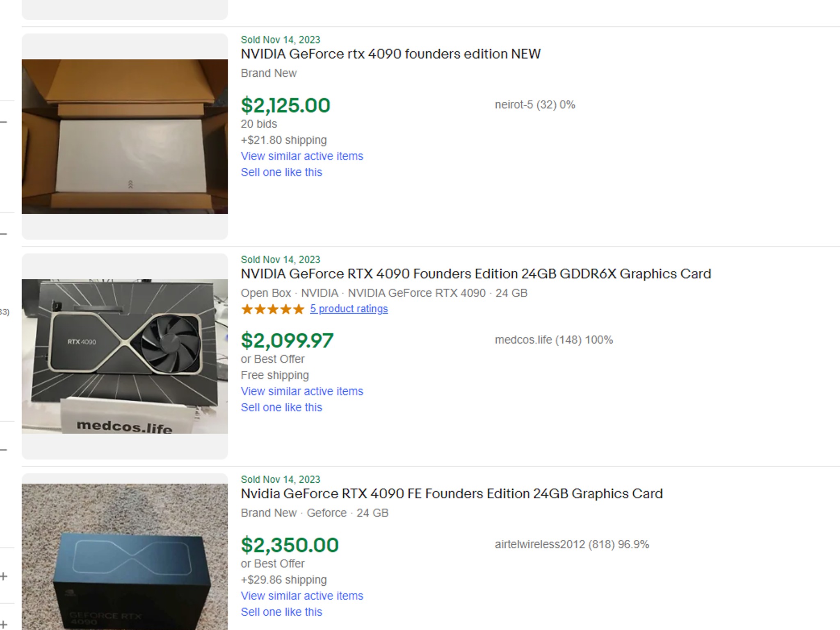Open 'Nvidia GeForce RTX 4090 FE Founders Edition' listing
Image resolution: width=840 pixels, height=630 pixels.
click(x=452, y=494)
